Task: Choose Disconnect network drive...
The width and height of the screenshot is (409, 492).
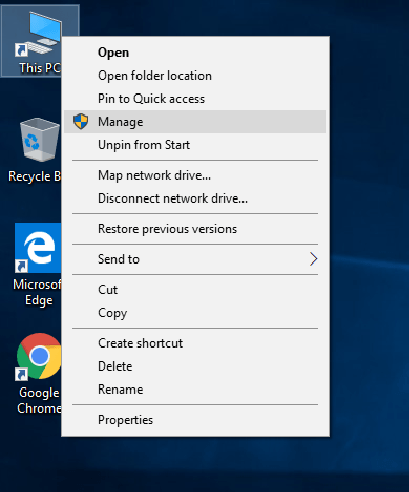Action: click(195, 199)
